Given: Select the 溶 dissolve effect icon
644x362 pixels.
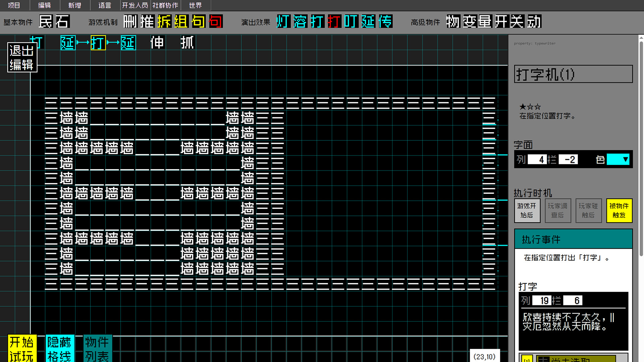Looking at the screenshot, I should tap(300, 22).
